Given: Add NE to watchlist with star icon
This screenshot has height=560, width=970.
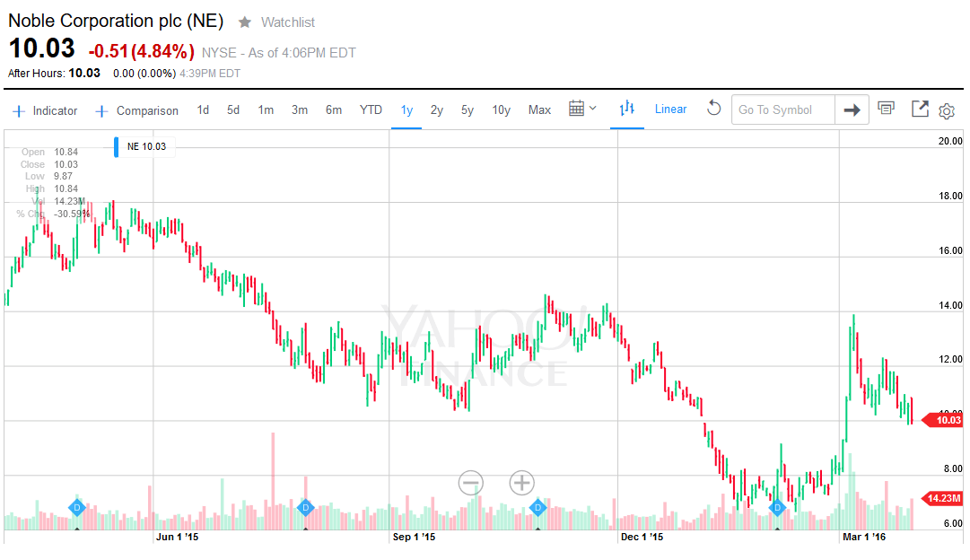Looking at the screenshot, I should click(x=245, y=22).
